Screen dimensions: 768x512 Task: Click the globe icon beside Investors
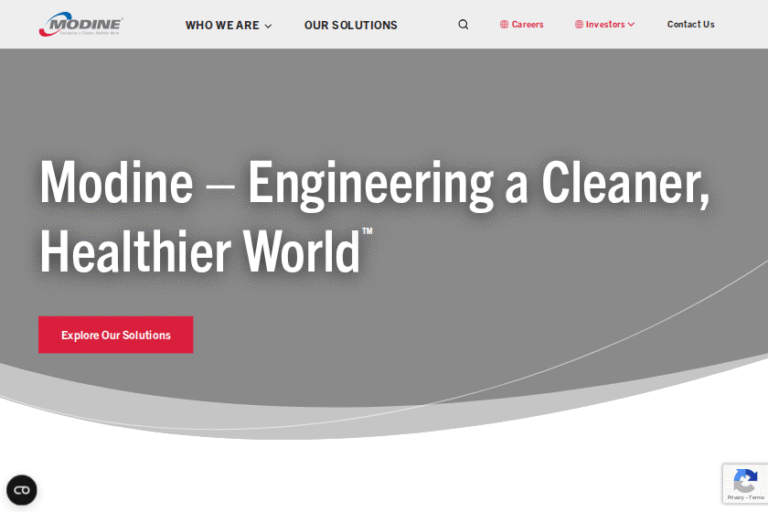coord(579,25)
